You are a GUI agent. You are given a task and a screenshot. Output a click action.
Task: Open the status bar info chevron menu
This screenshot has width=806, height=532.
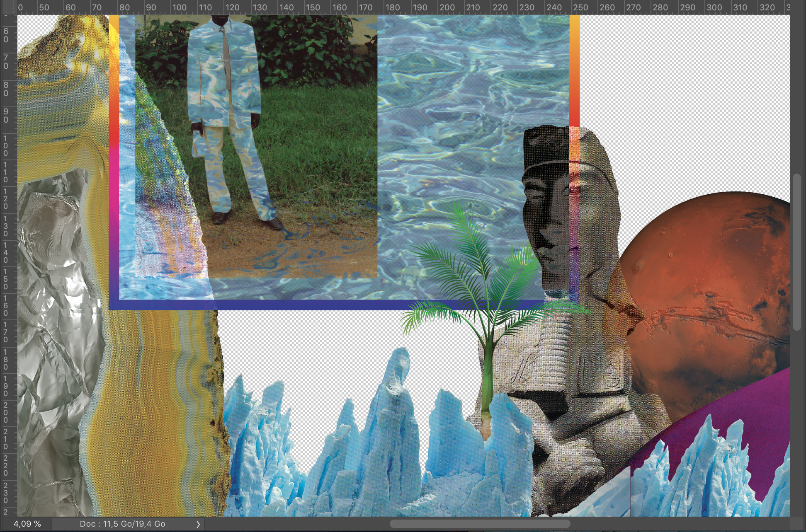[x=198, y=524]
